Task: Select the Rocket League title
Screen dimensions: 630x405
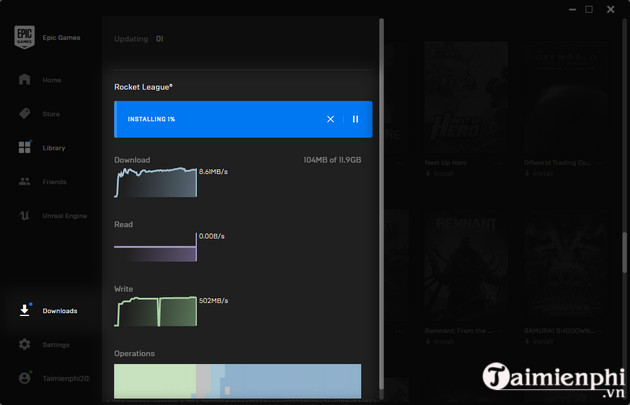Action: (143, 87)
